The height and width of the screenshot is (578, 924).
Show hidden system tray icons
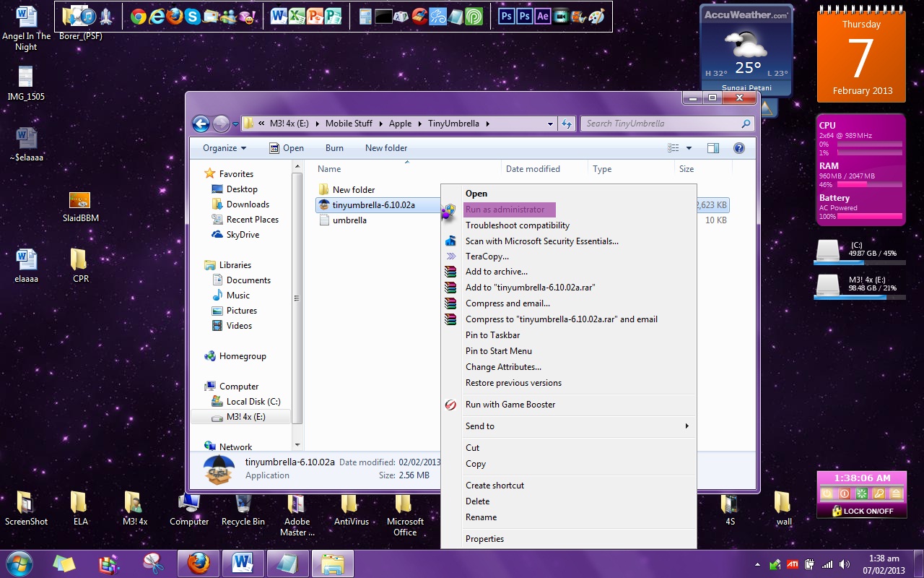[757, 564]
